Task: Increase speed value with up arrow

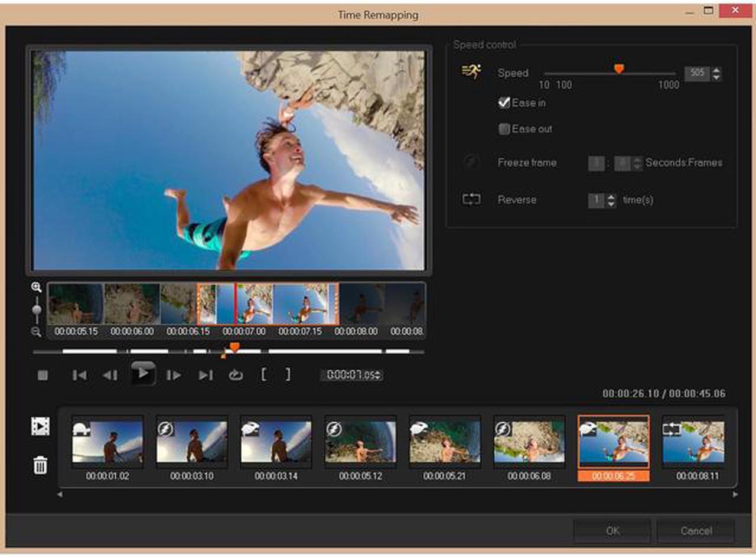Action: click(716, 70)
